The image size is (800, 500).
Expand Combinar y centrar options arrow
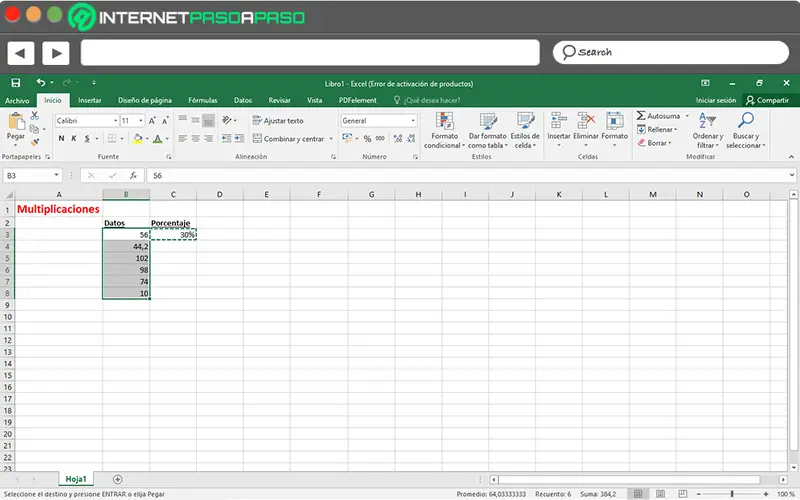tap(331, 139)
